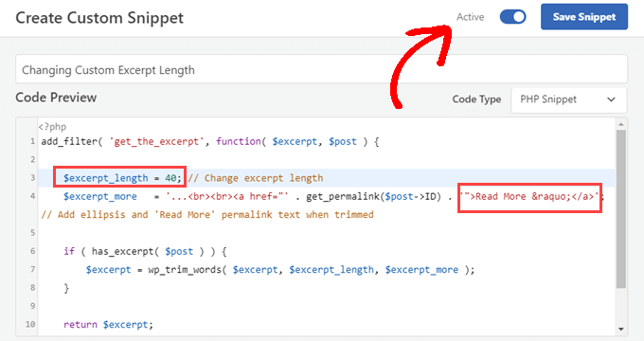Click the scroll-up arrow of the code editor
This screenshot has height=341, width=644.
coord(620,124)
